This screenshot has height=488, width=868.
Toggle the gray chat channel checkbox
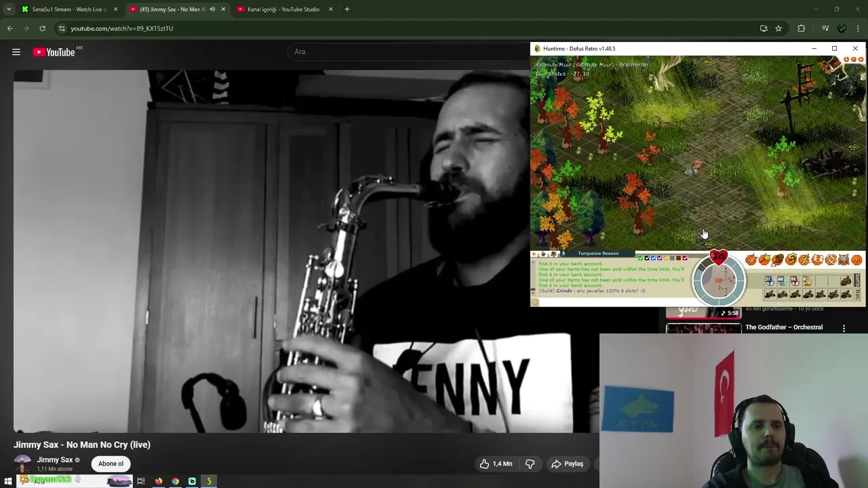click(672, 258)
